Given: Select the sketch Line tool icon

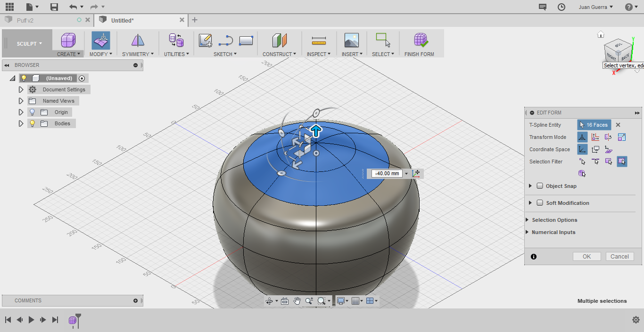Looking at the screenshot, I should [226, 40].
